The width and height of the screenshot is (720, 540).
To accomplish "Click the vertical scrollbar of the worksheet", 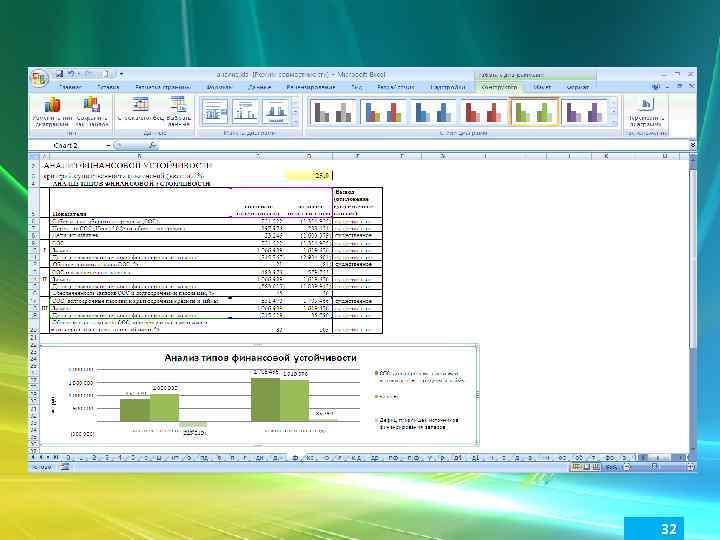I will pyautogui.click(x=693, y=305).
